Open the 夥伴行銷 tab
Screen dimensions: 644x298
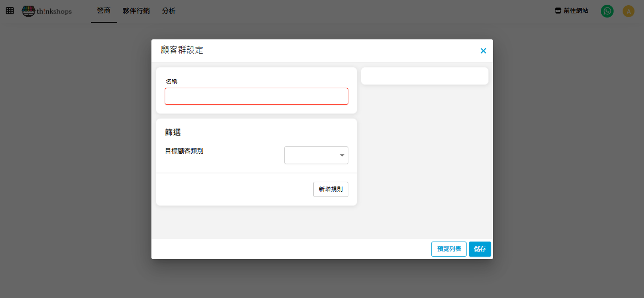point(136,11)
